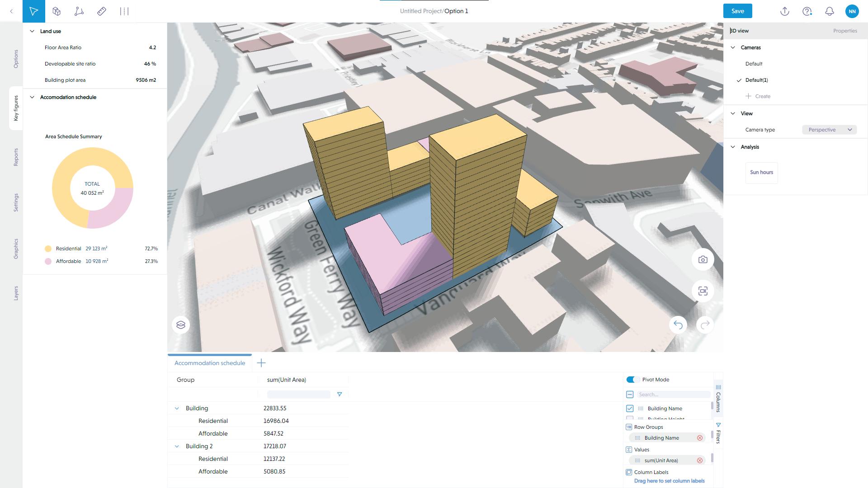This screenshot has height=488, width=868.
Task: Click the zoom-to-fit frame icon
Action: click(703, 291)
